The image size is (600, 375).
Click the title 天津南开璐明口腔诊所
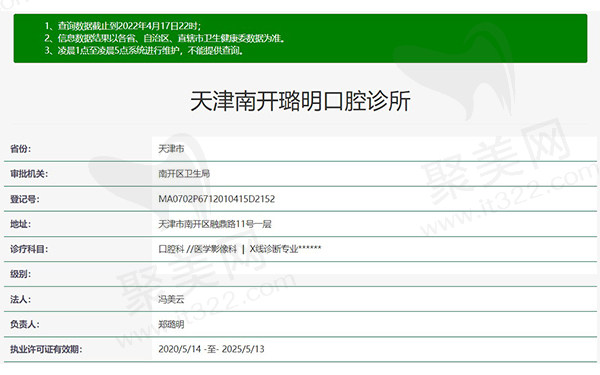pos(300,101)
